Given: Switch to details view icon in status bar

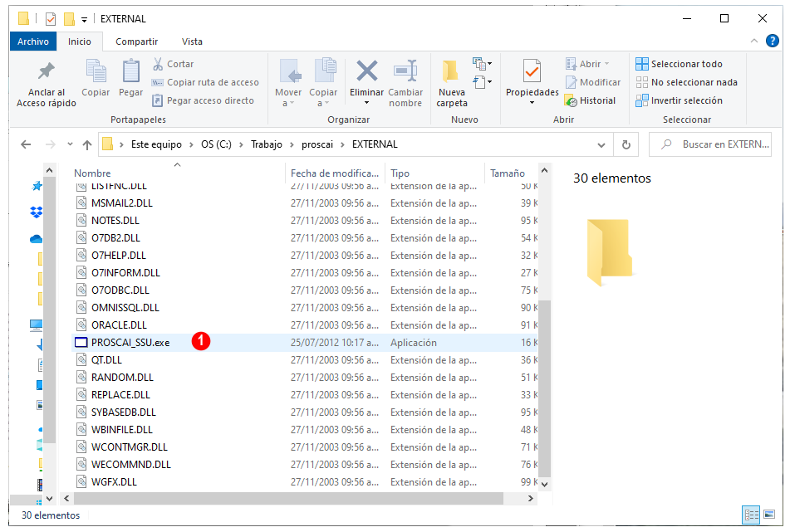Looking at the screenshot, I should click(751, 515).
